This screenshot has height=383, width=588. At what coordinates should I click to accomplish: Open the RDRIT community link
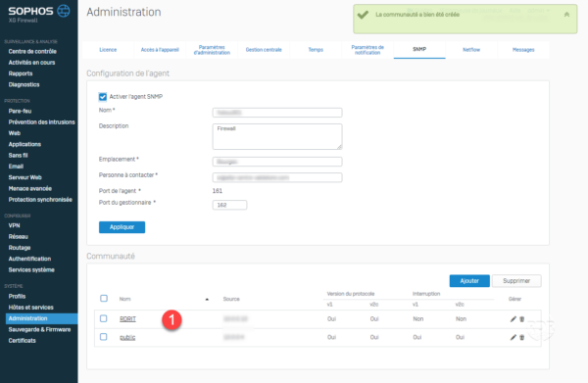point(127,319)
